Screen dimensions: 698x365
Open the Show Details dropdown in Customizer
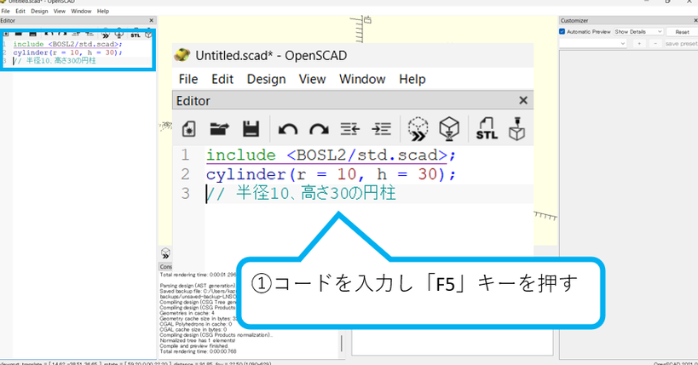[638, 32]
